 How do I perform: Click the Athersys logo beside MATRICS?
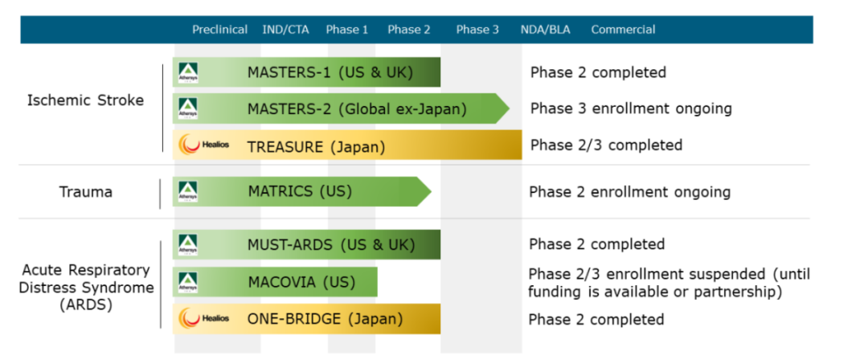tap(188, 192)
